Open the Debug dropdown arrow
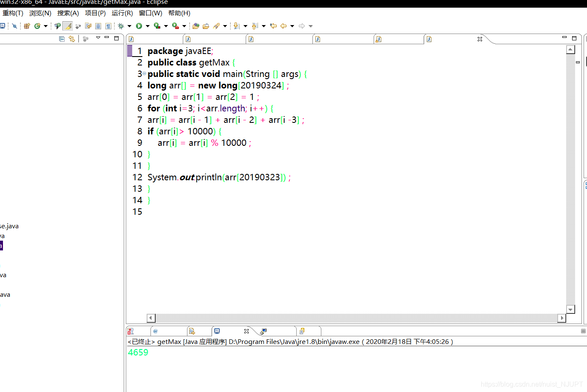The width and height of the screenshot is (587, 392). click(129, 26)
